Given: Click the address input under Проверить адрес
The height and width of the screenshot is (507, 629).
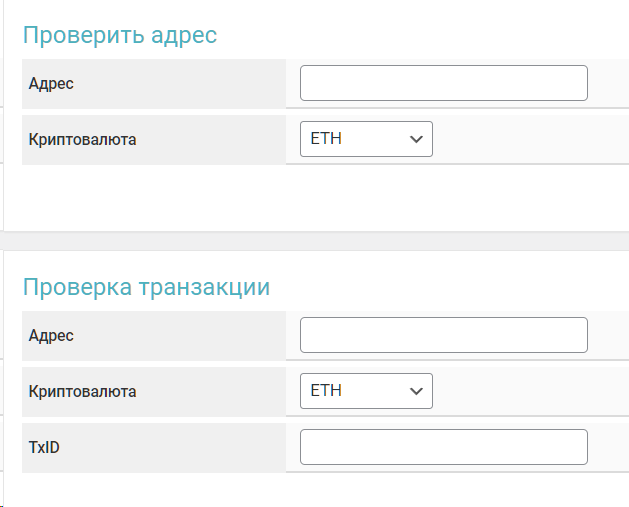Looking at the screenshot, I should 443,83.
